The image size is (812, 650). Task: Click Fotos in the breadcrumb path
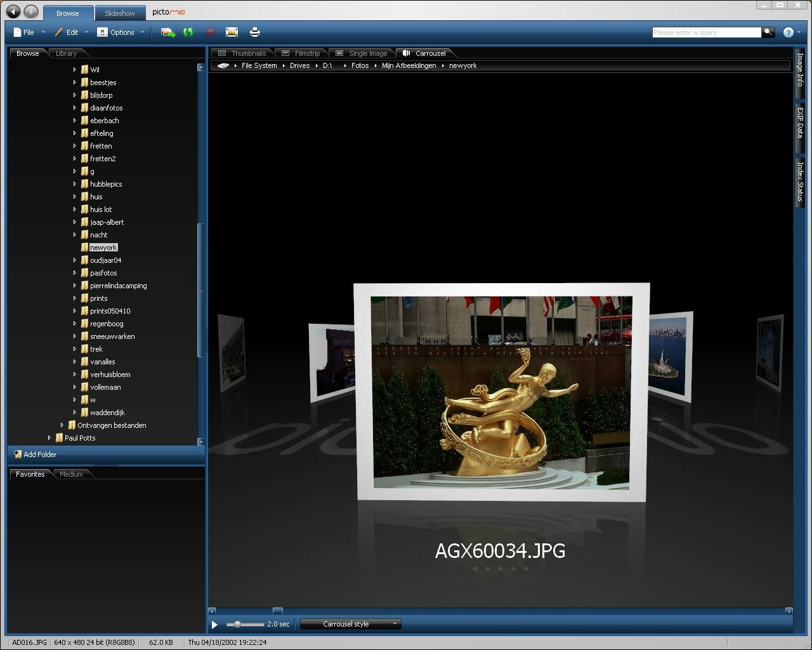point(360,65)
